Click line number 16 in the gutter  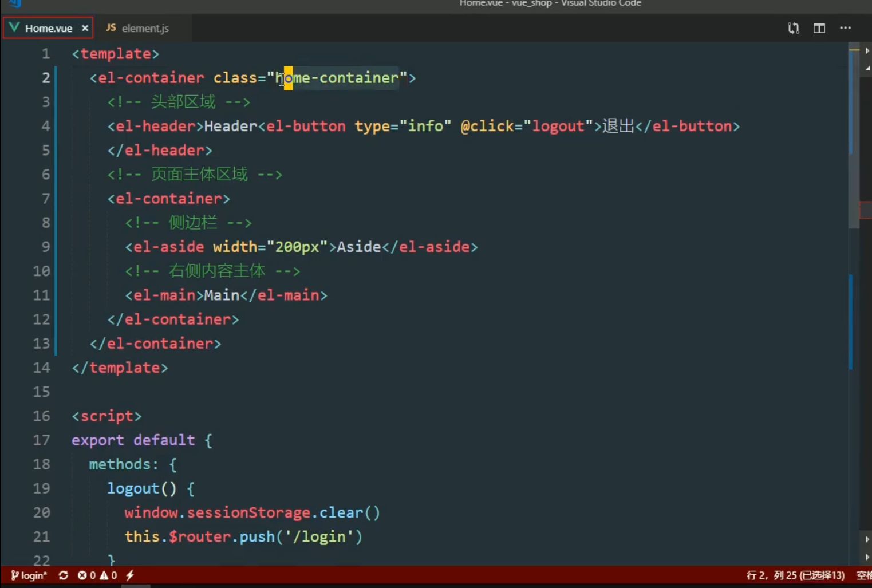(41, 416)
